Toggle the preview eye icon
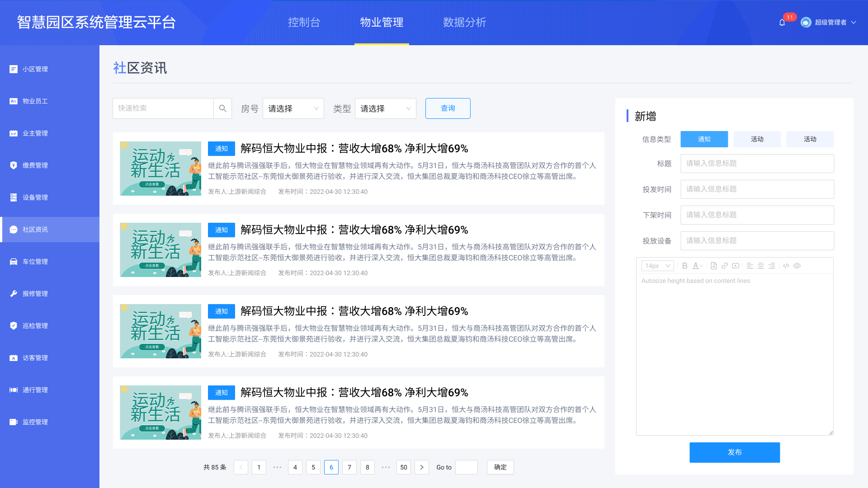868x488 pixels. click(x=797, y=266)
